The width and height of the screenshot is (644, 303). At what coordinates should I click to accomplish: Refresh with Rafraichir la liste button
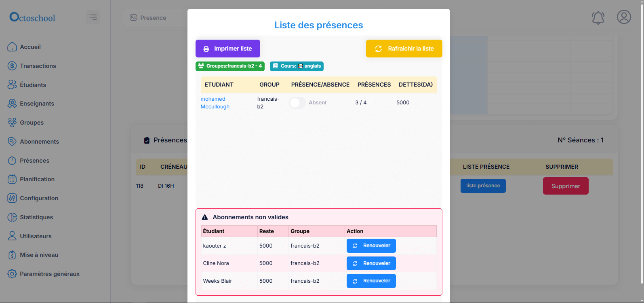tap(404, 49)
